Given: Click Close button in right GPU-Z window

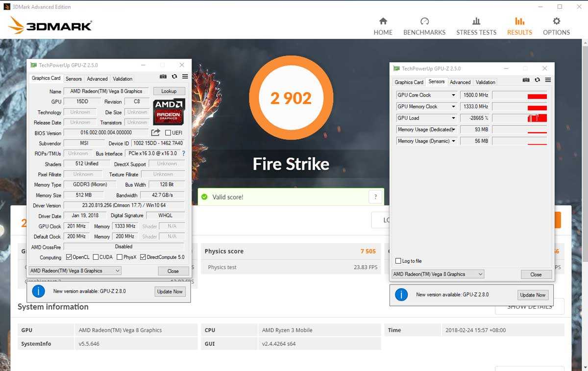Looking at the screenshot, I should [x=536, y=274].
